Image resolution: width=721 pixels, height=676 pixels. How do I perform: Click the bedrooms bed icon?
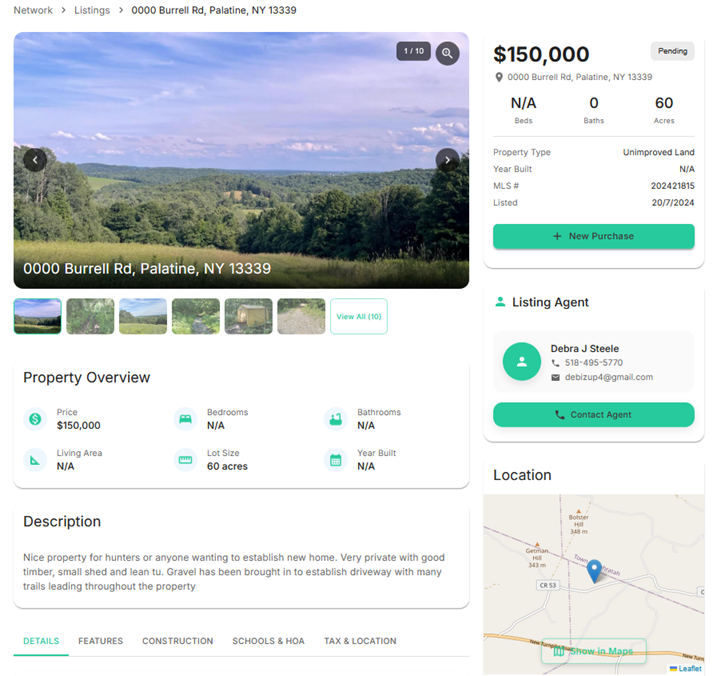tap(185, 419)
